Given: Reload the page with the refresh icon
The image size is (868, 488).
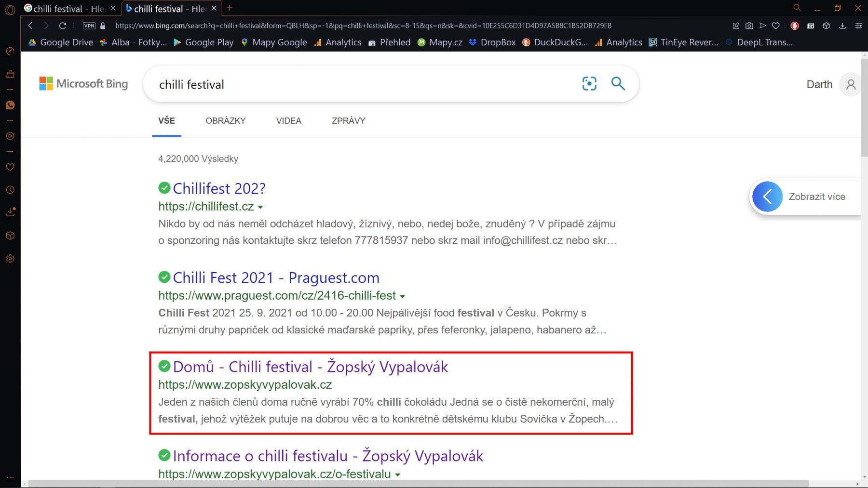Looking at the screenshot, I should pos(63,26).
